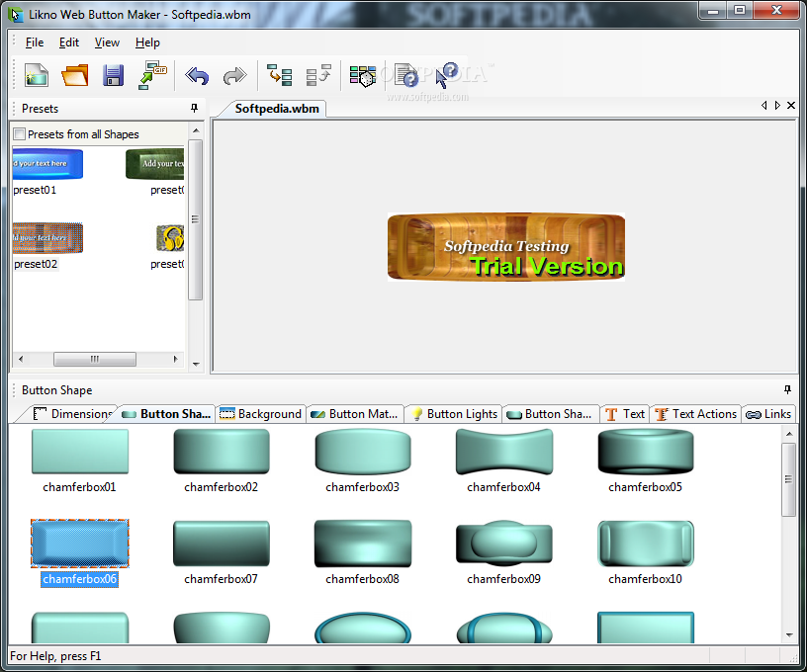Choose the chamferbox07 shape
Viewport: 807px width, 672px height.
pos(222,544)
